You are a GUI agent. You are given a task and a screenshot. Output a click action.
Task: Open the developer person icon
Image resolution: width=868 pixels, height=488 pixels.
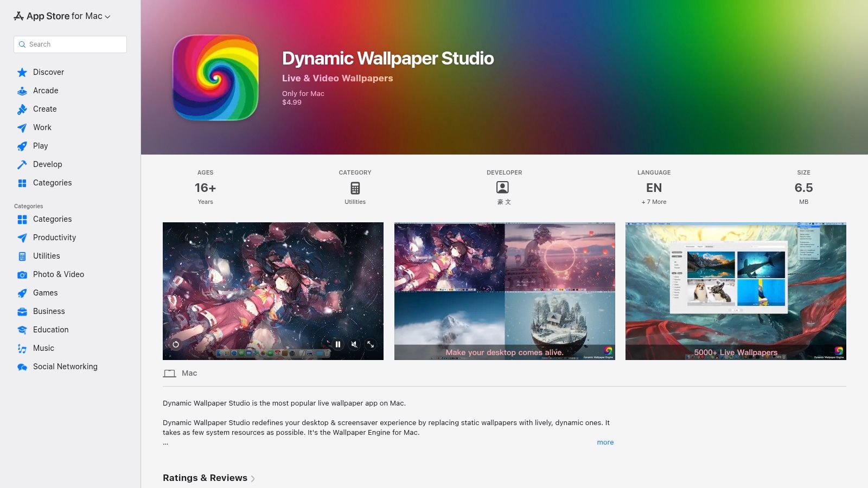click(503, 188)
